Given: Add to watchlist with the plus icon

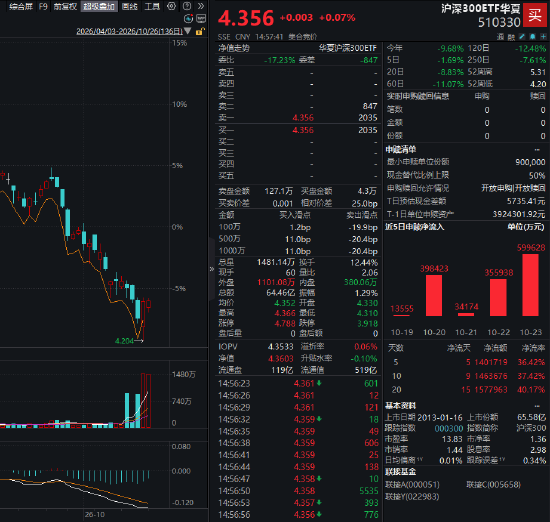Looking at the screenshot, I should pos(543,36).
